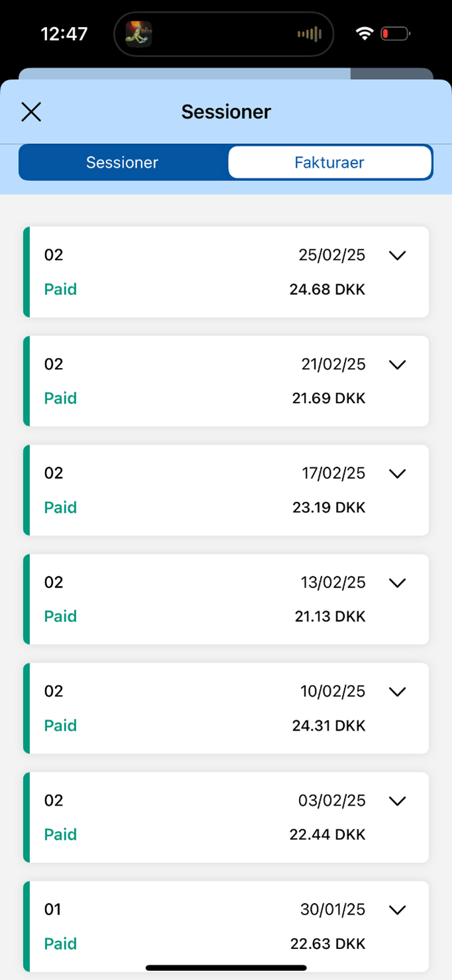The height and width of the screenshot is (980, 452).
Task: Tap the 23.19 DKK invoice amount
Action: (329, 507)
